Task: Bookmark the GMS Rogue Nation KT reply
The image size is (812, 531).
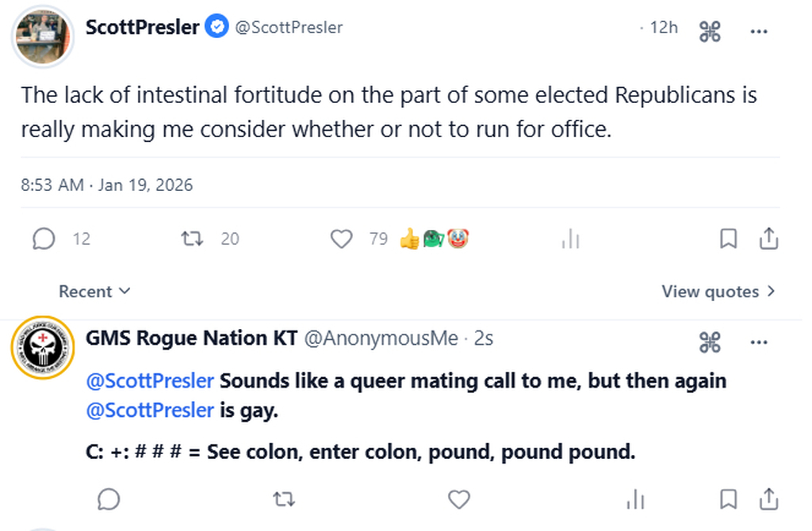Action: (x=728, y=499)
